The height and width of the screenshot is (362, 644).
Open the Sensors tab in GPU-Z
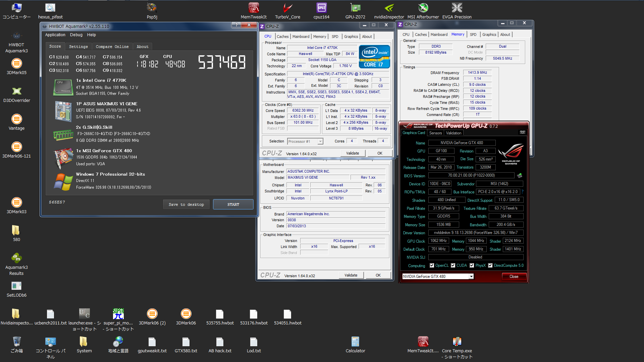435,133
